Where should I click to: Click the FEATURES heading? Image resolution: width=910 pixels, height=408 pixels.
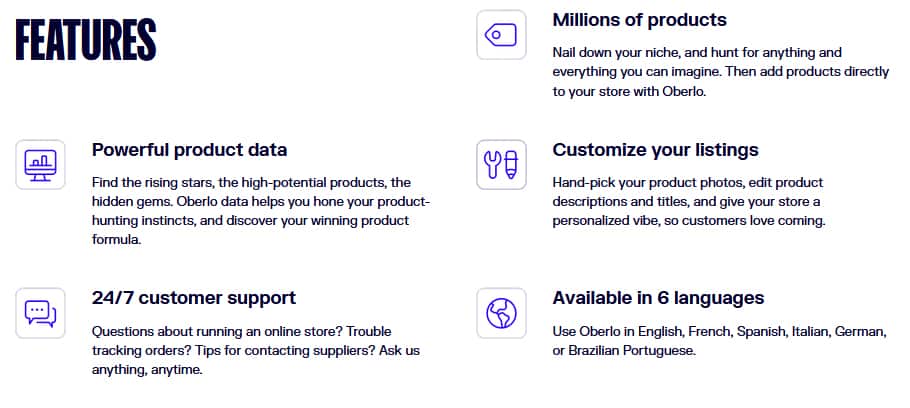click(86, 40)
